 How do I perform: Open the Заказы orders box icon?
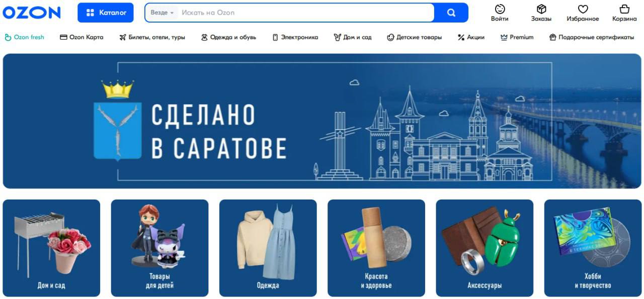(x=541, y=9)
